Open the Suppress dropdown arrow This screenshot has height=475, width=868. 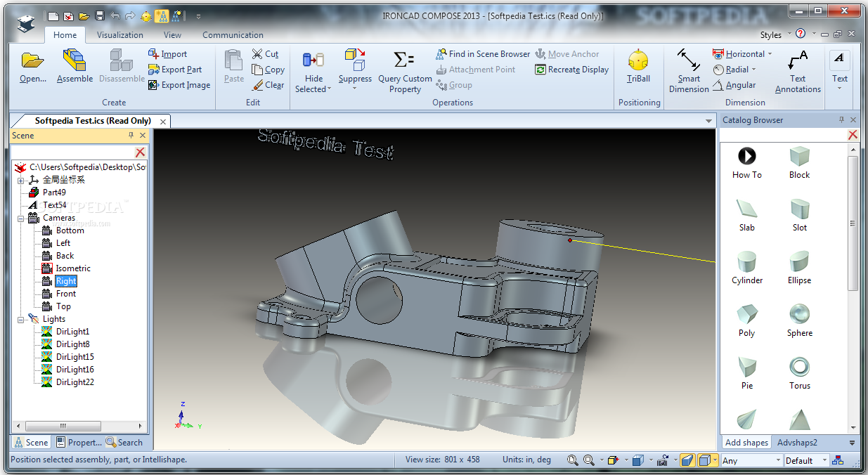click(x=355, y=89)
